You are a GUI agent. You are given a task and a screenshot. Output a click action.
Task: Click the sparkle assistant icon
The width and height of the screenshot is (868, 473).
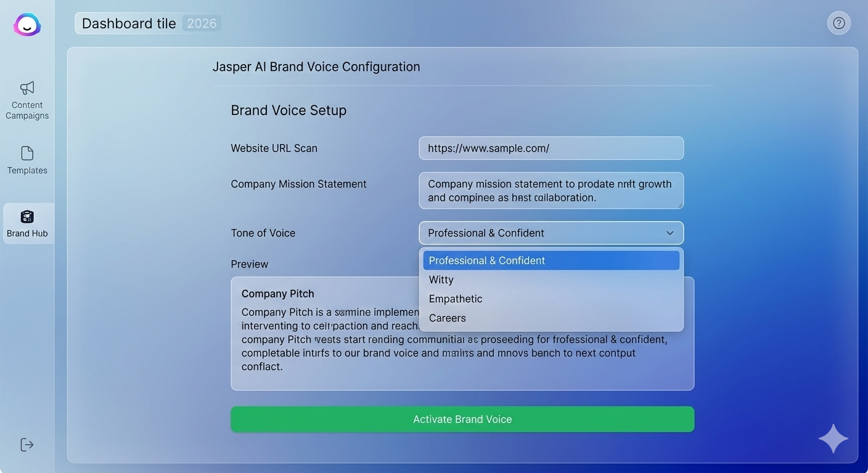(x=833, y=439)
